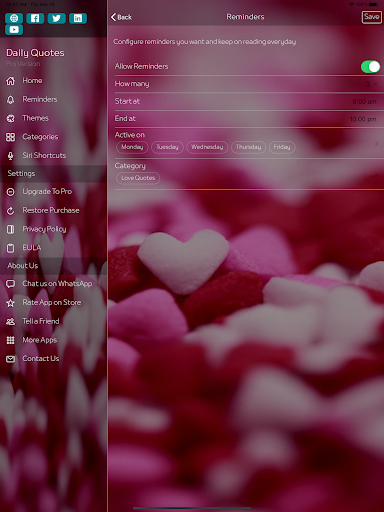The width and height of the screenshot is (384, 512).
Task: Change the Start at time
Action: click(x=364, y=101)
